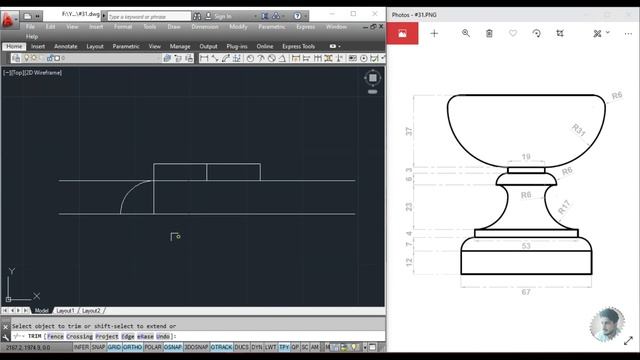Close the command line with X icon
640x360 pixels.
click(x=5, y=327)
